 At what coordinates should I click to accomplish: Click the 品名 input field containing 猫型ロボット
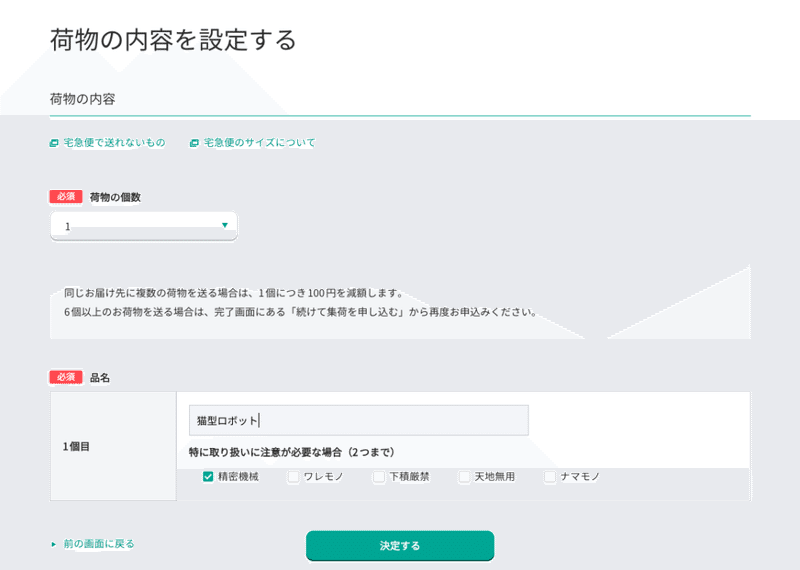click(x=359, y=420)
